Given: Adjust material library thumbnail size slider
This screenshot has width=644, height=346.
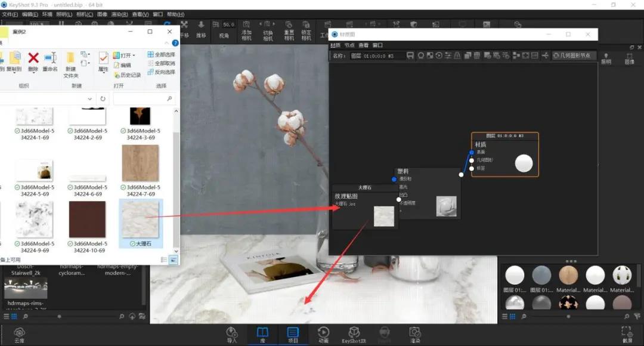Looking at the screenshot, I should 568,316.
